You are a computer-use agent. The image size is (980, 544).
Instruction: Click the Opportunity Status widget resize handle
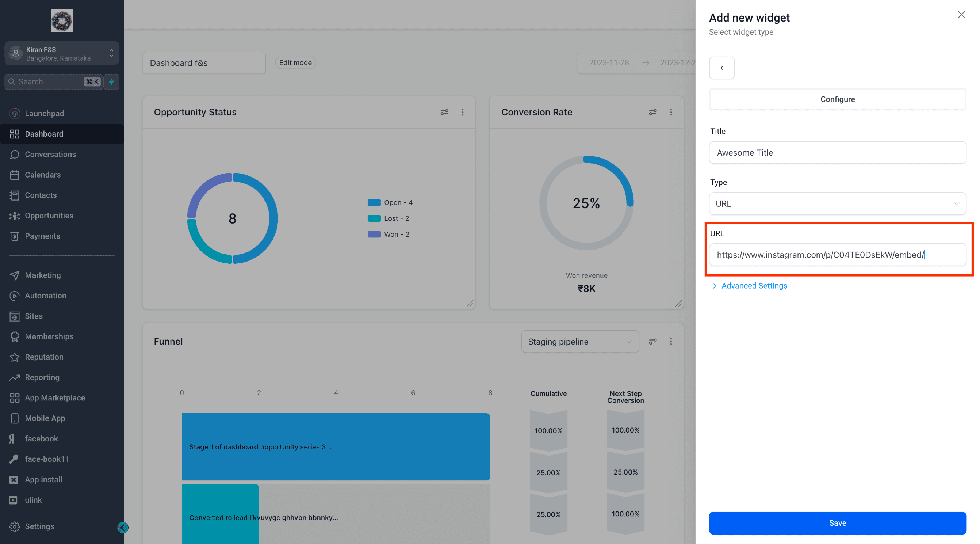pos(470,303)
